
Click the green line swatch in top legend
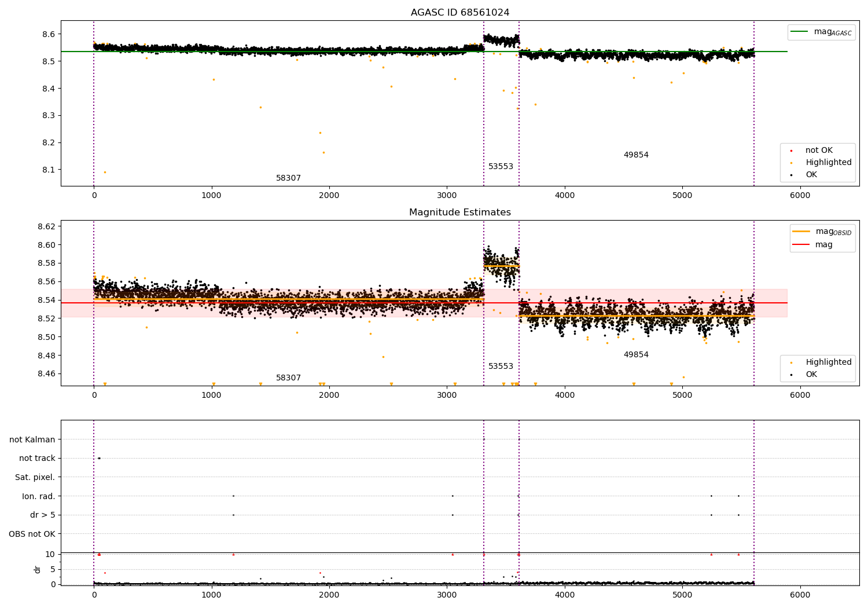800,32
